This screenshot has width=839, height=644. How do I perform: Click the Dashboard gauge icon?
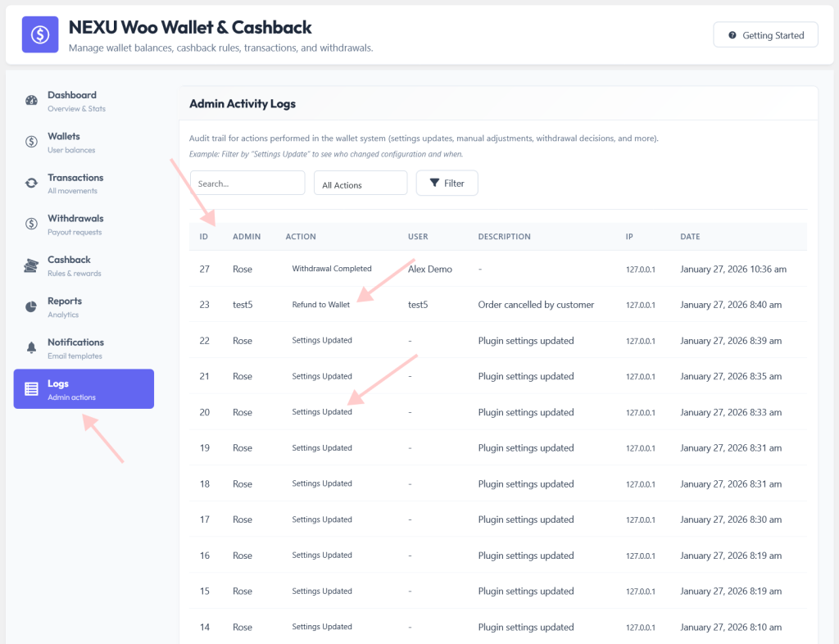pos(32,100)
